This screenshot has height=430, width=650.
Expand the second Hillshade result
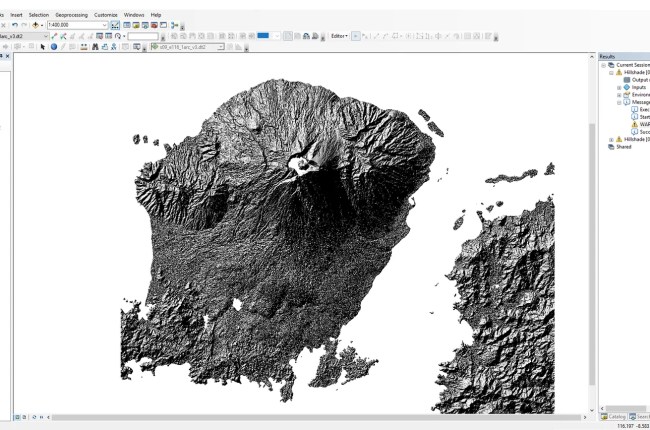pyautogui.click(x=611, y=139)
